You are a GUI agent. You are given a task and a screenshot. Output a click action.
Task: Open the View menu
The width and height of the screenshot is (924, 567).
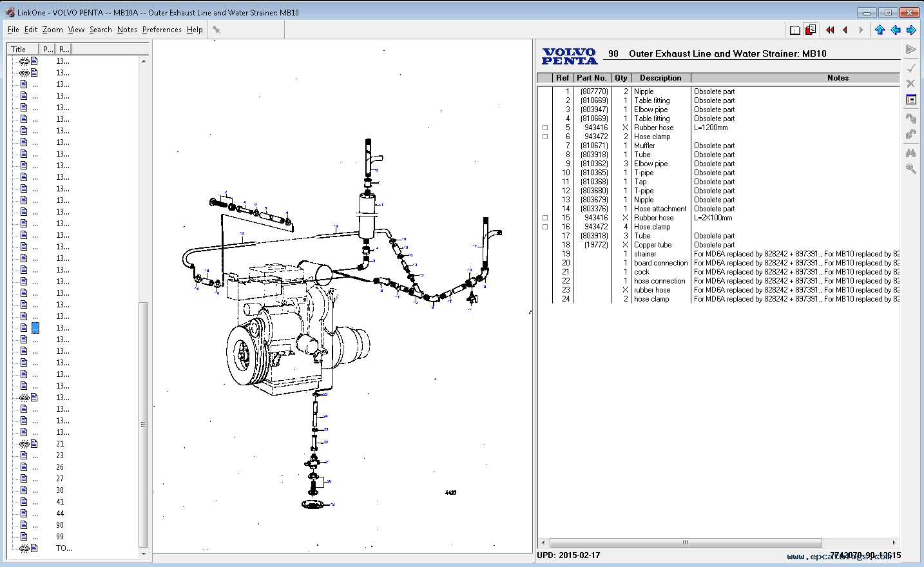click(76, 30)
